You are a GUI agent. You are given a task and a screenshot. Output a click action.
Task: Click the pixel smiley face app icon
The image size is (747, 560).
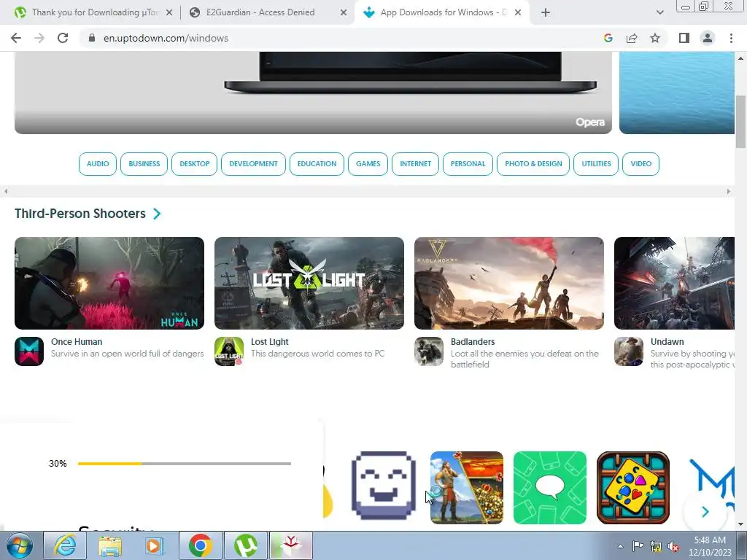tap(384, 486)
